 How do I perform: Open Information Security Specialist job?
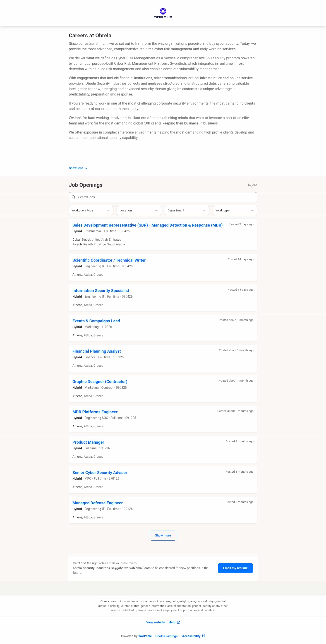(101, 290)
